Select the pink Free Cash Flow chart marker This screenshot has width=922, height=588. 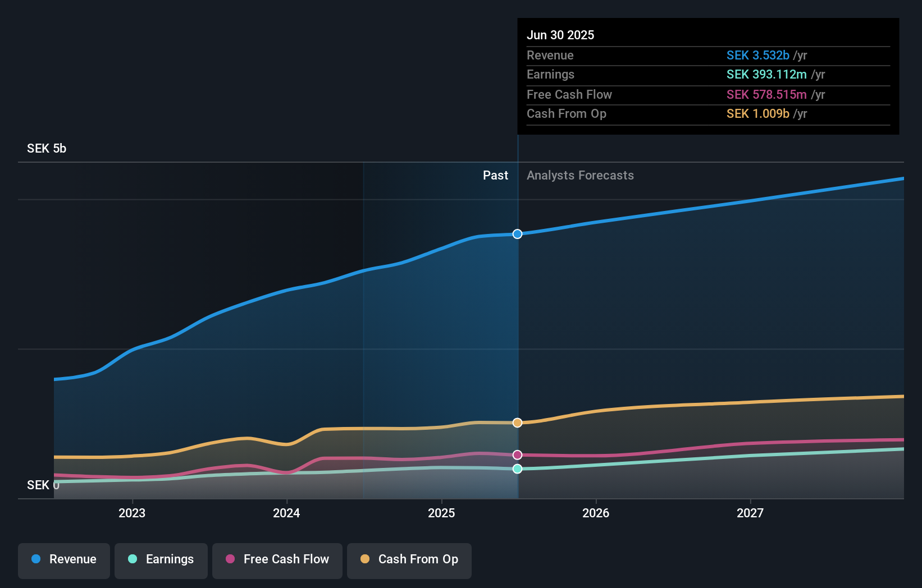pos(517,454)
